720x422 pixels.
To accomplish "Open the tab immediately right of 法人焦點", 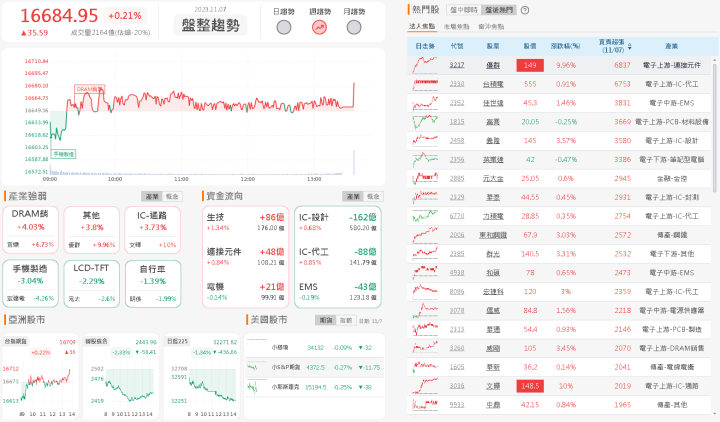I will pos(456,27).
